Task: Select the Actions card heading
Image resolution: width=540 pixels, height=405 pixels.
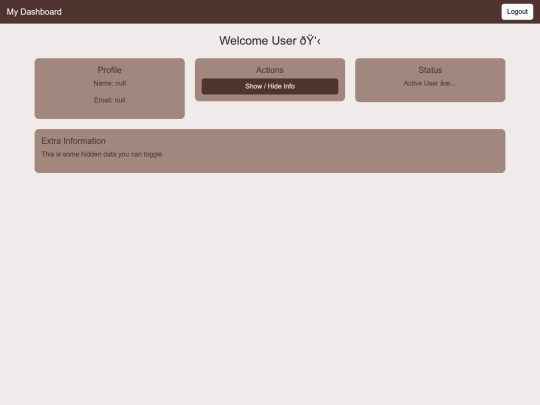Action: [270, 70]
